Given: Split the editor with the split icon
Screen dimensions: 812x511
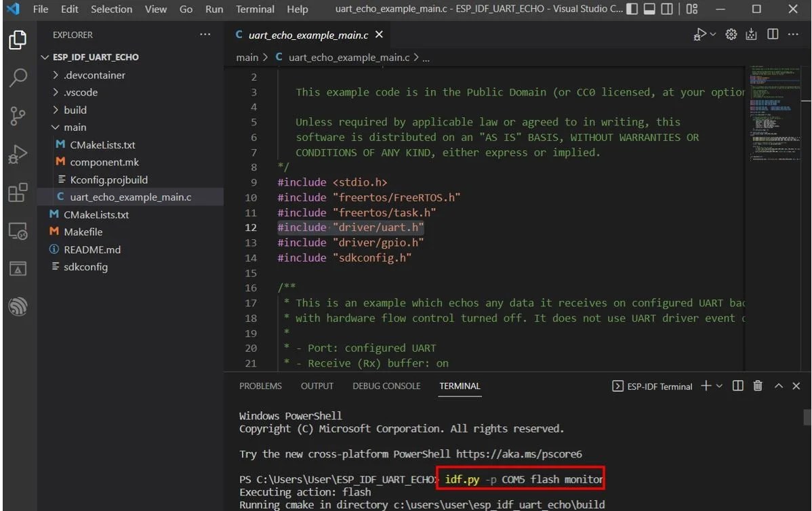Looking at the screenshot, I should tap(772, 34).
